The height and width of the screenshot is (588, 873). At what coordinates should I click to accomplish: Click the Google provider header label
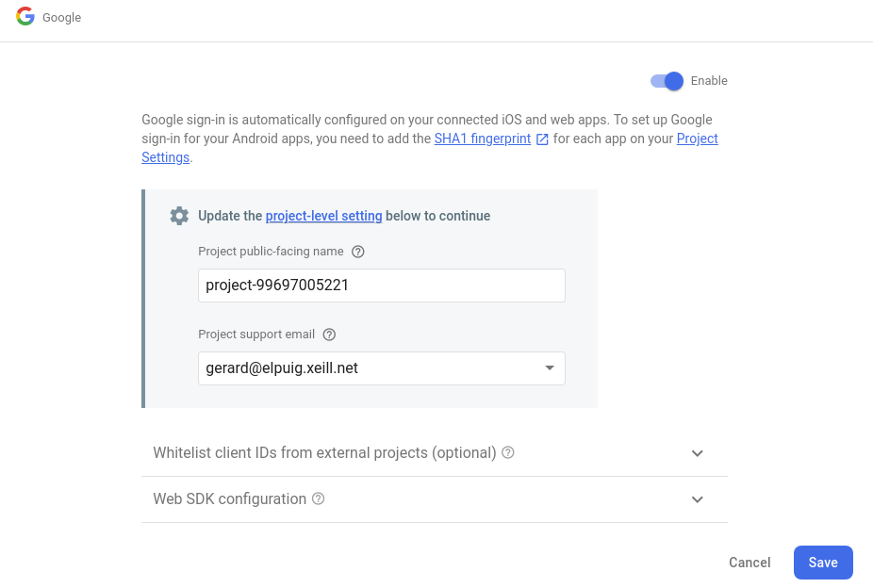point(62,18)
